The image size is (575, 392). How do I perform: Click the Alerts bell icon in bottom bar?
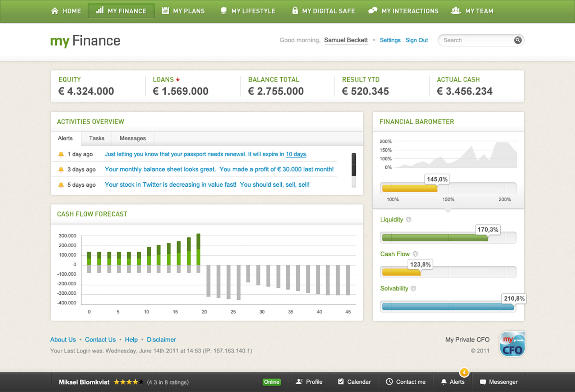click(x=444, y=382)
